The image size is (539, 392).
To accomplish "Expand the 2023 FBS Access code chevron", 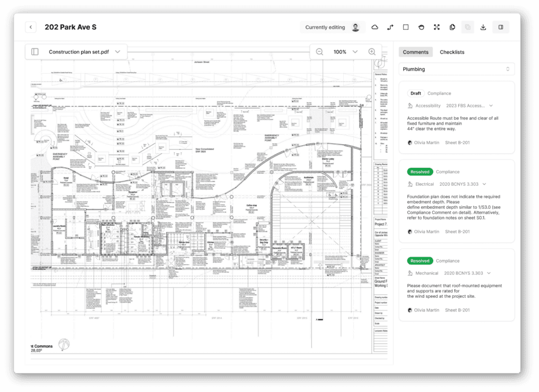I will click(x=491, y=105).
